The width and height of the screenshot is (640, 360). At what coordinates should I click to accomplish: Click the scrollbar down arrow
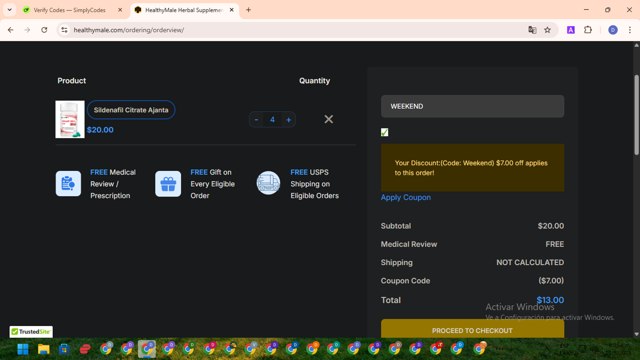point(636,334)
